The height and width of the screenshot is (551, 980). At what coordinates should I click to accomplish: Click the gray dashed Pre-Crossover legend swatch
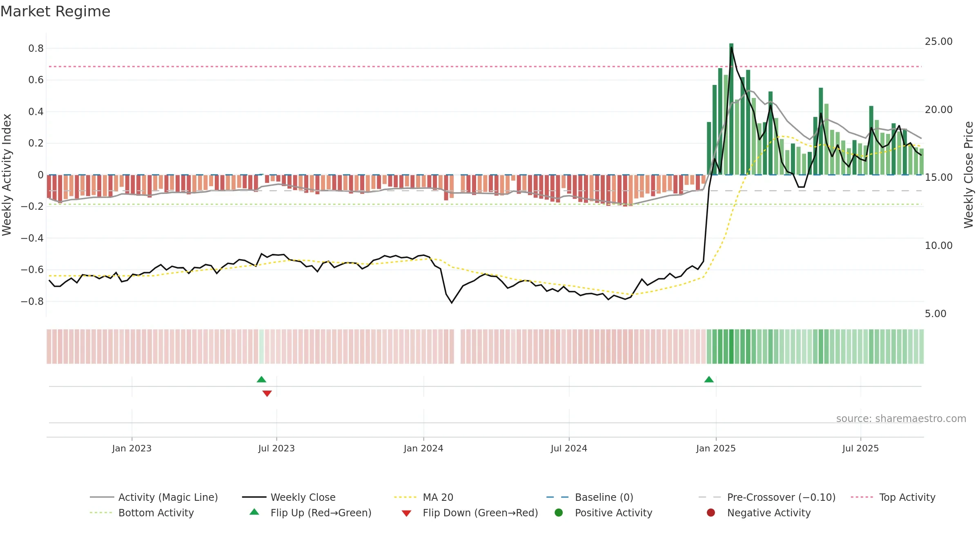[710, 497]
